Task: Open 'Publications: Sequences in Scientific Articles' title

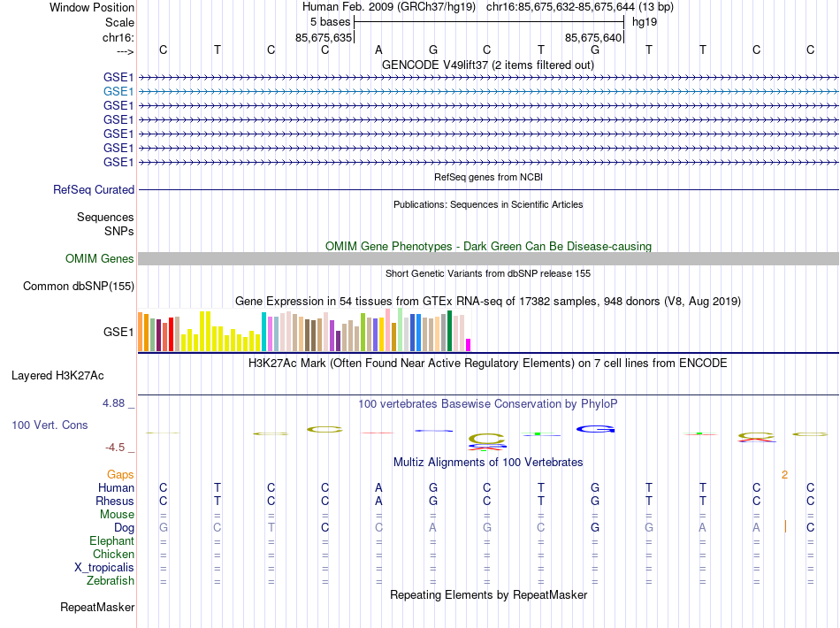Action: point(488,204)
